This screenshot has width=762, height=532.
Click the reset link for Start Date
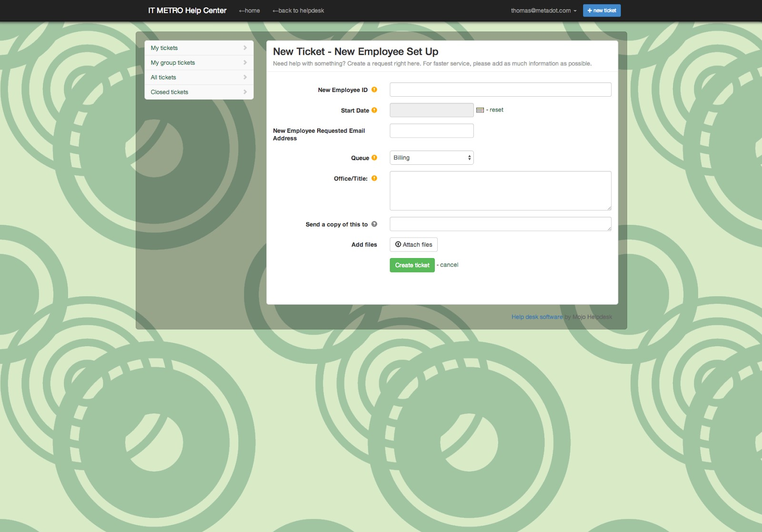[x=496, y=110]
